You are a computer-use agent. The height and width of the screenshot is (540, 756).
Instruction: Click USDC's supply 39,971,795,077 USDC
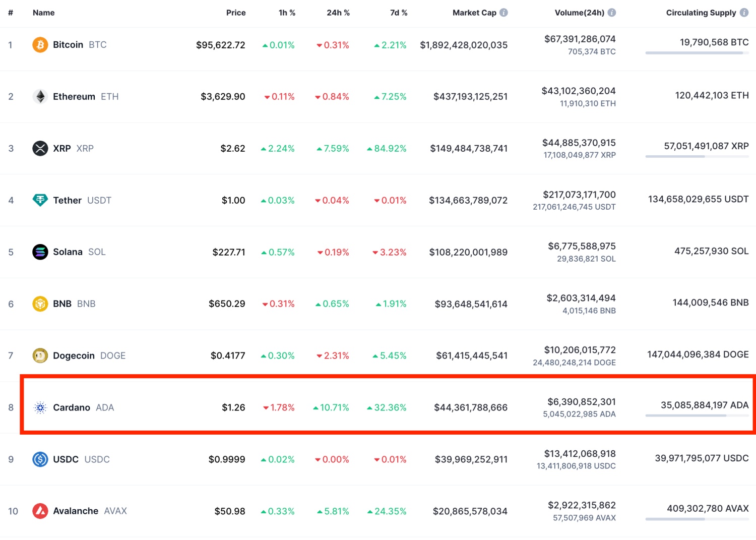pyautogui.click(x=702, y=458)
